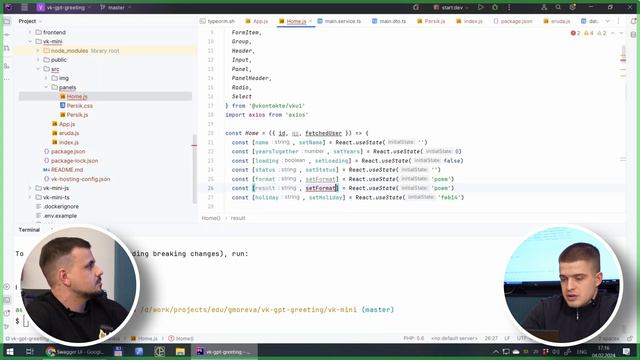Expand the vk-mini-js folder

tap(30, 188)
